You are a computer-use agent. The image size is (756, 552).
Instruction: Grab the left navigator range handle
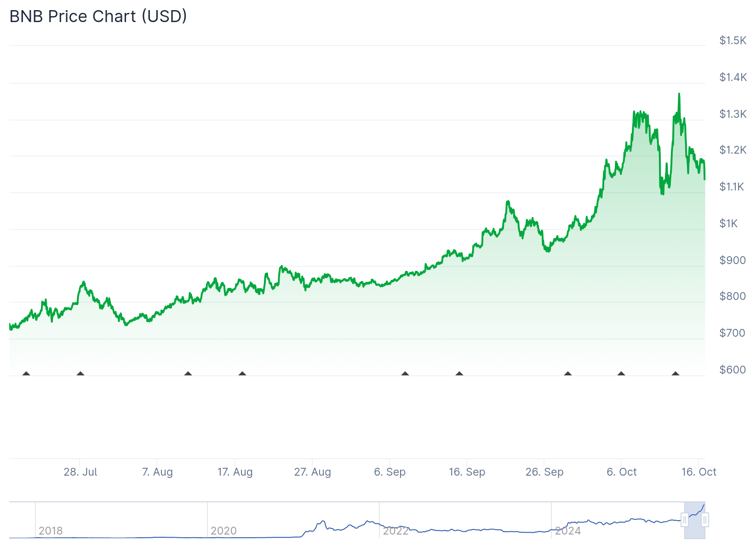(x=685, y=520)
